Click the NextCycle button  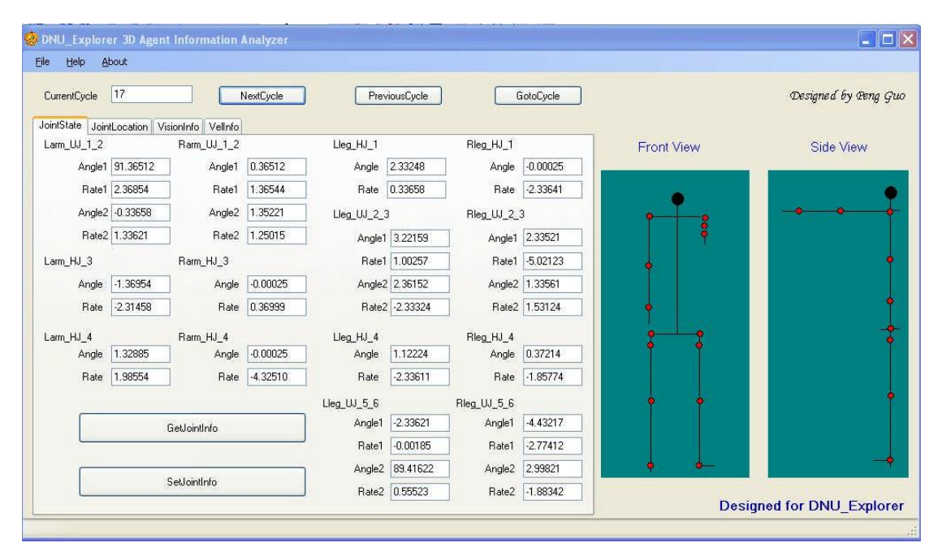pos(262,96)
